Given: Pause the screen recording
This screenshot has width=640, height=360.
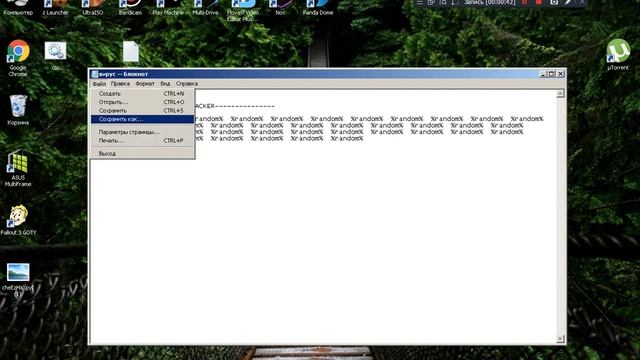Looking at the screenshot, I should (x=524, y=2).
